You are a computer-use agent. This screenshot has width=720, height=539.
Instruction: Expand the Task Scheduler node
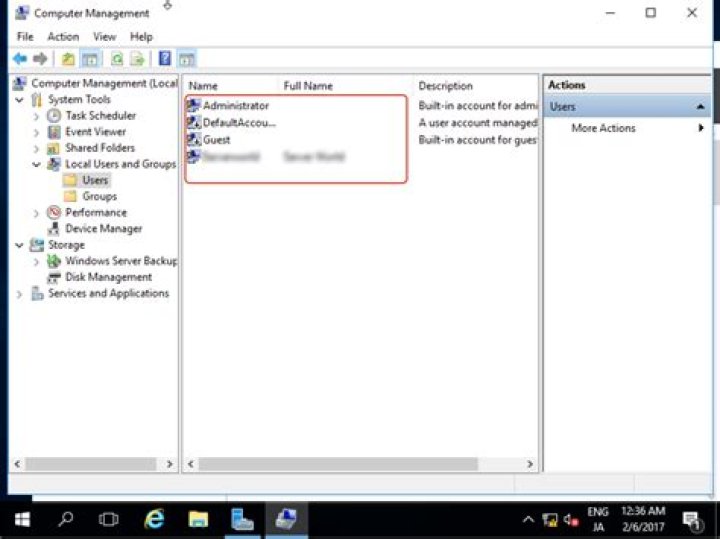[x=36, y=116]
